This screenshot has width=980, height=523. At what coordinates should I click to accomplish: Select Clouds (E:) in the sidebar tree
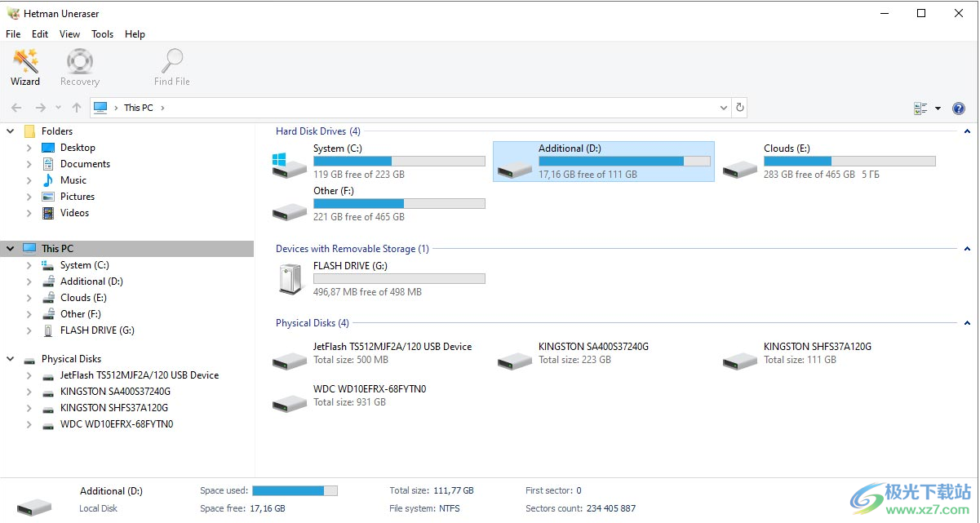point(83,298)
